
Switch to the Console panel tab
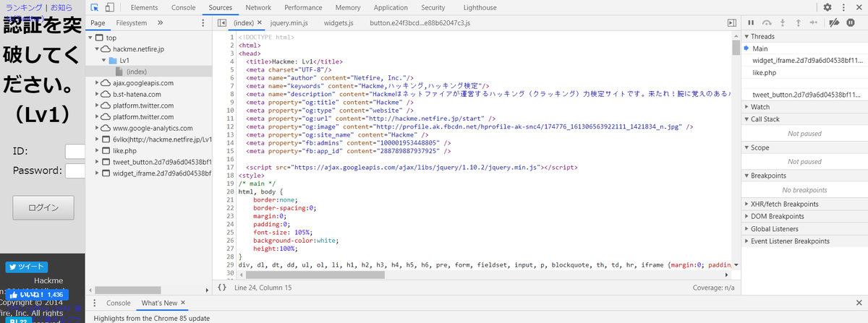pos(183,7)
